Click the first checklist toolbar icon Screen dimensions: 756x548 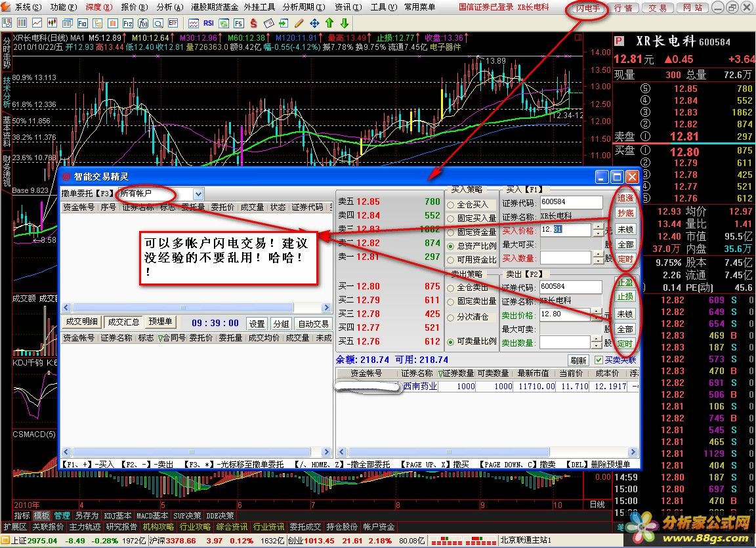pos(7,23)
